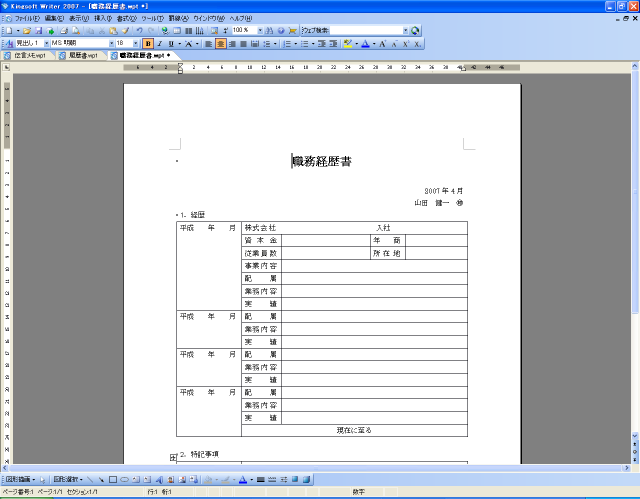The image size is (640, 499).
Task: Select the Oval shape drawing tool
Action: (124, 479)
